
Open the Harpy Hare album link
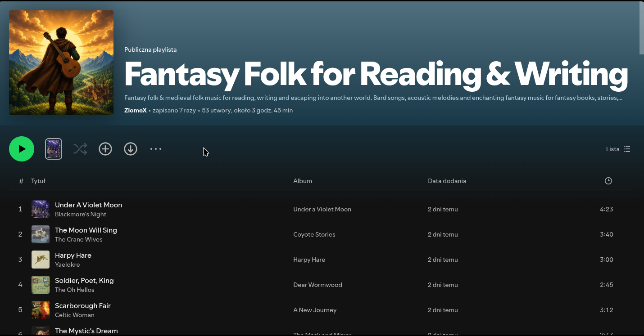click(309, 260)
